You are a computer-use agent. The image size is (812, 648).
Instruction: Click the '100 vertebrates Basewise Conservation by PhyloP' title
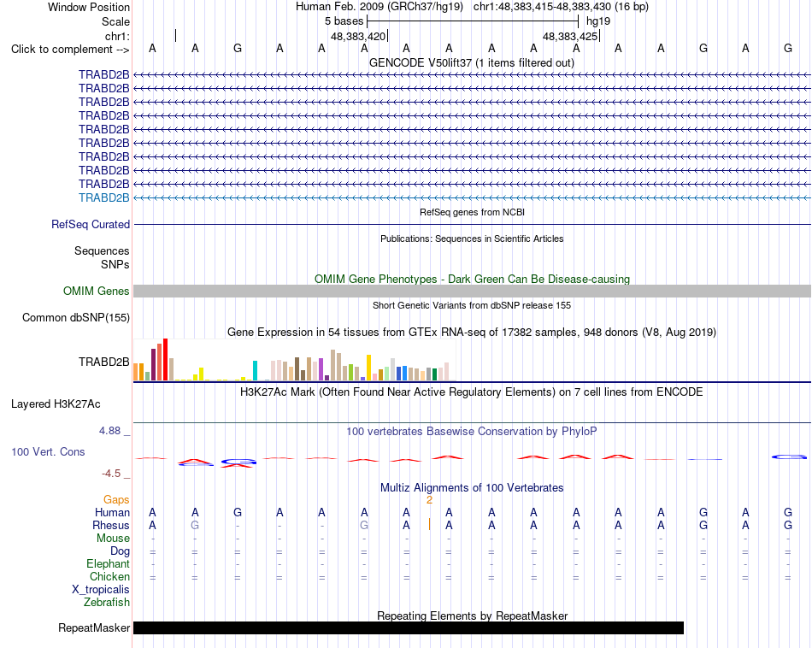click(x=472, y=432)
